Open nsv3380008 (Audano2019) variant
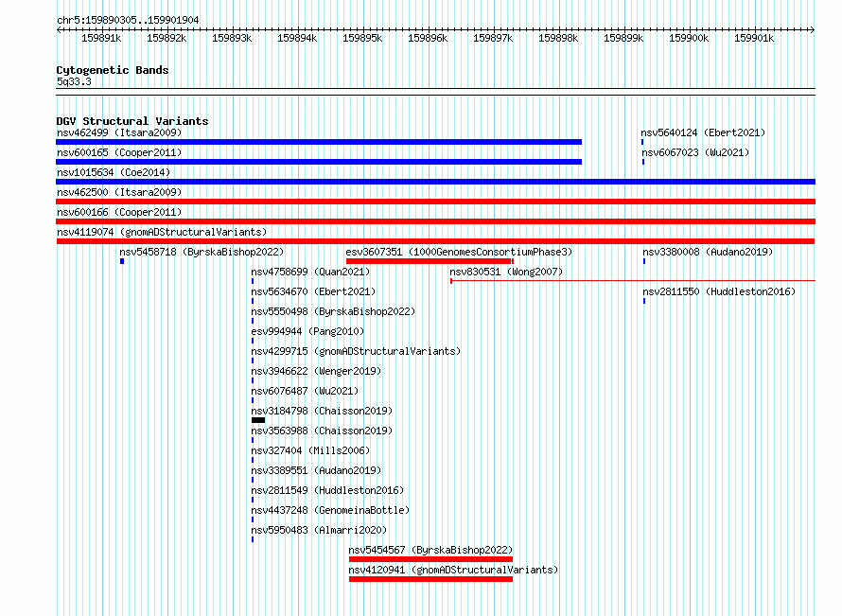This screenshot has width=842, height=616. pos(708,252)
